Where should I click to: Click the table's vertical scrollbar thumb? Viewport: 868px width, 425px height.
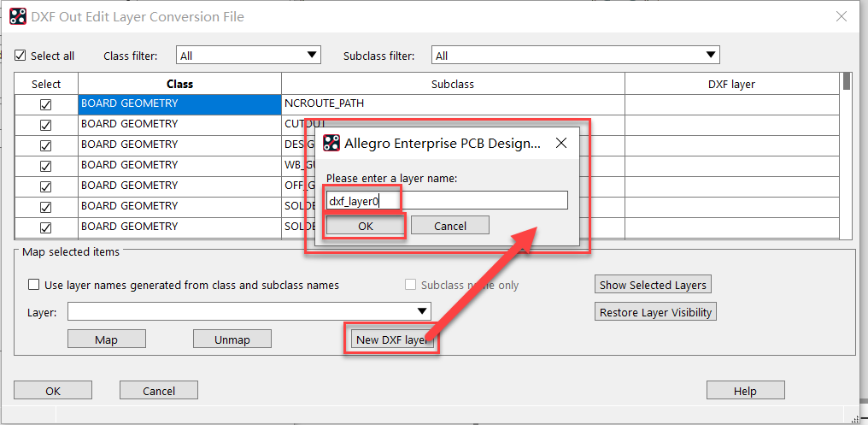coord(847,81)
